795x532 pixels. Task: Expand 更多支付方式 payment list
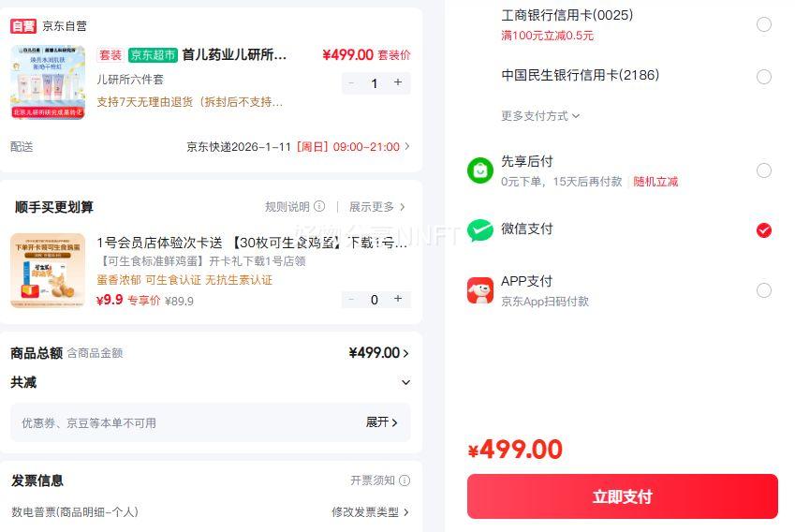pos(540,116)
